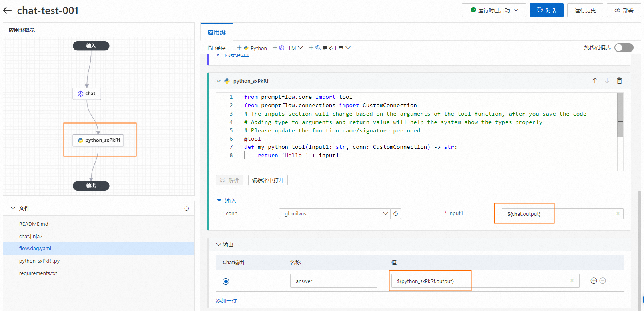Click the code editor scrollbar thumb
644x311 pixels.
(620, 115)
